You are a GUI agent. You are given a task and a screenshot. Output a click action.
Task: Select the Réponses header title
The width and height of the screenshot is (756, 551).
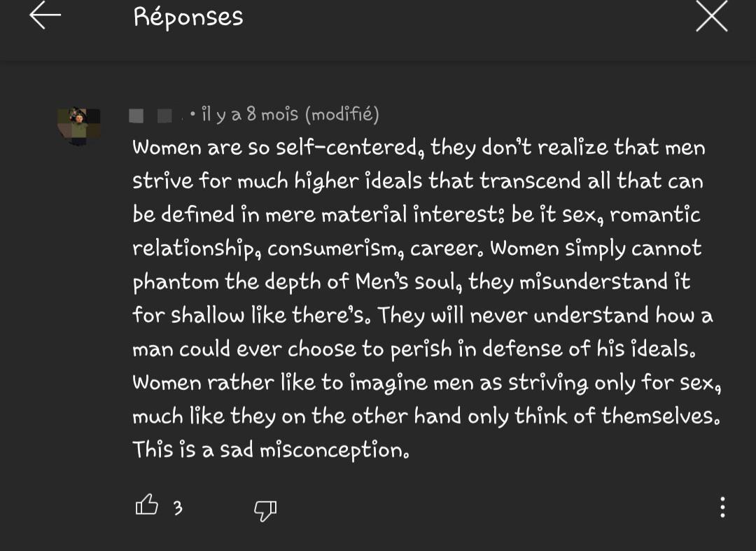[188, 16]
